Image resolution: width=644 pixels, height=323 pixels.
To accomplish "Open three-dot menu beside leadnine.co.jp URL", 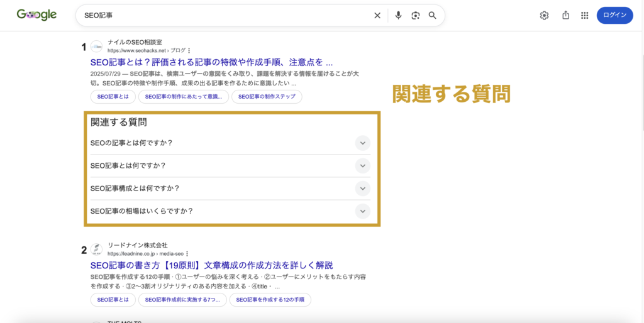I will pos(187,254).
